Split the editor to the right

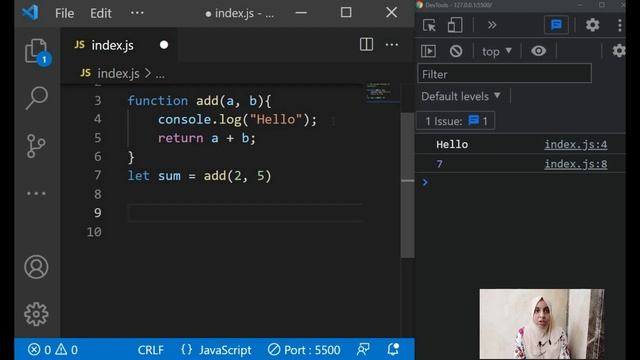(366, 44)
